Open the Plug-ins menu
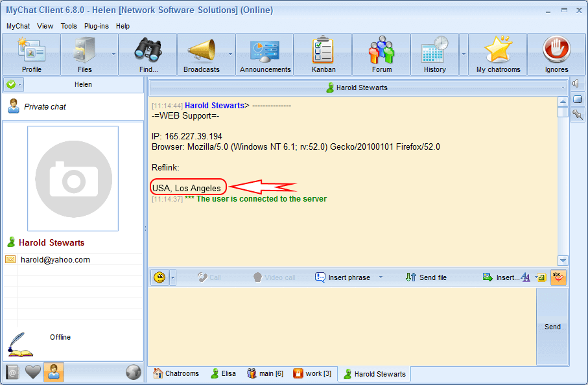 [95, 26]
